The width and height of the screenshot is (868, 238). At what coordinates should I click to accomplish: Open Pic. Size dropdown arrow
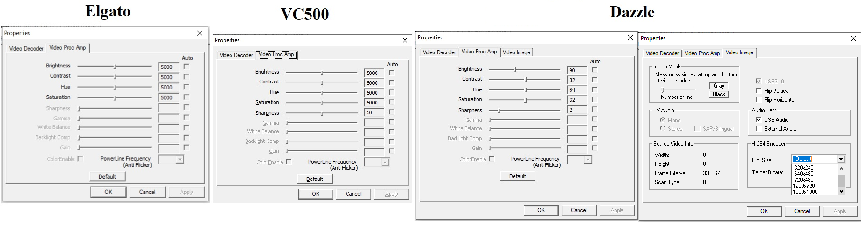coord(841,159)
